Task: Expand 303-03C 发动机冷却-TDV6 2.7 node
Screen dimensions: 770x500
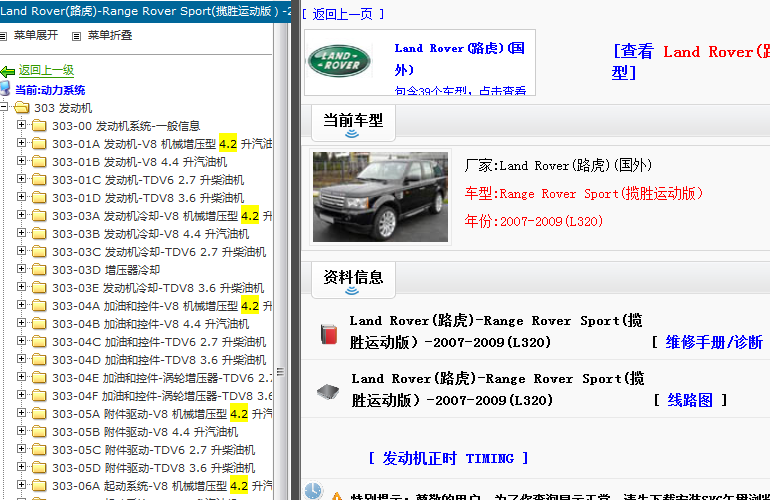Action: [21, 250]
